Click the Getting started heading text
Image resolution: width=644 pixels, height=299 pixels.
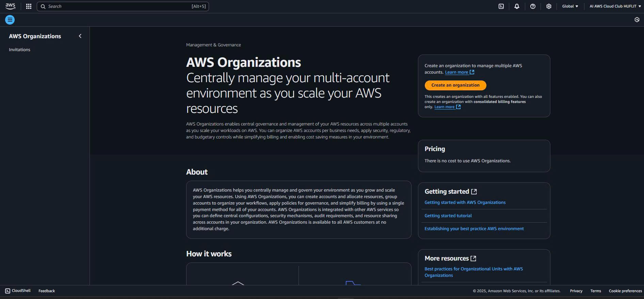(x=447, y=192)
